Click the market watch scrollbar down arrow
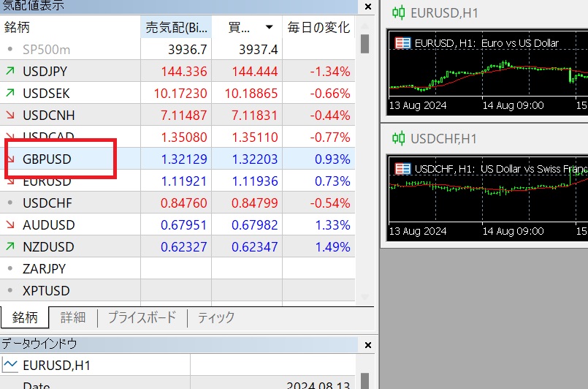Viewport: 588px width, 389px height. (x=364, y=297)
